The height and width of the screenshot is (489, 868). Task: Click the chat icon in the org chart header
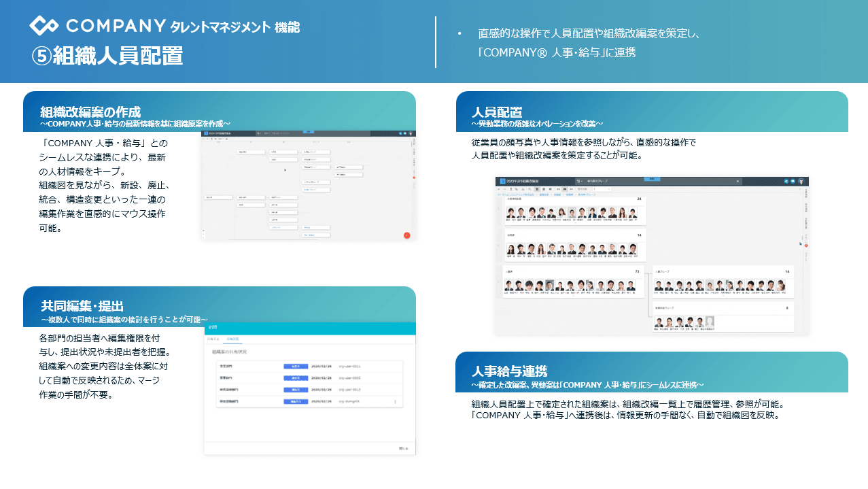click(x=406, y=134)
